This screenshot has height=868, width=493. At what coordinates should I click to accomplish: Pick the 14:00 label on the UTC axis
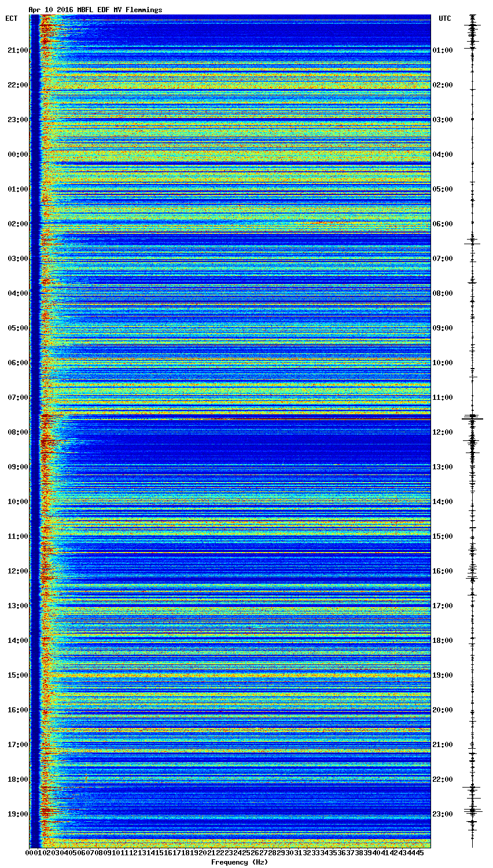(x=443, y=502)
